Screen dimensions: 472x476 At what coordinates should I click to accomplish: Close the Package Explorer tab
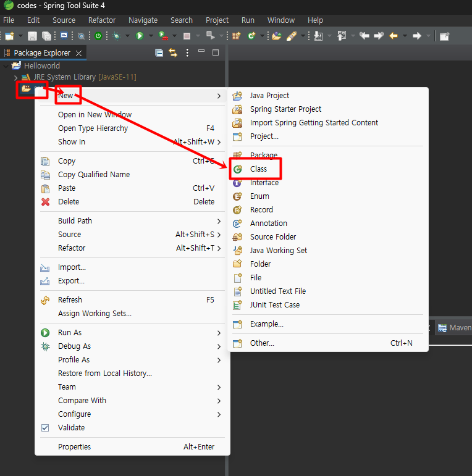(x=78, y=54)
